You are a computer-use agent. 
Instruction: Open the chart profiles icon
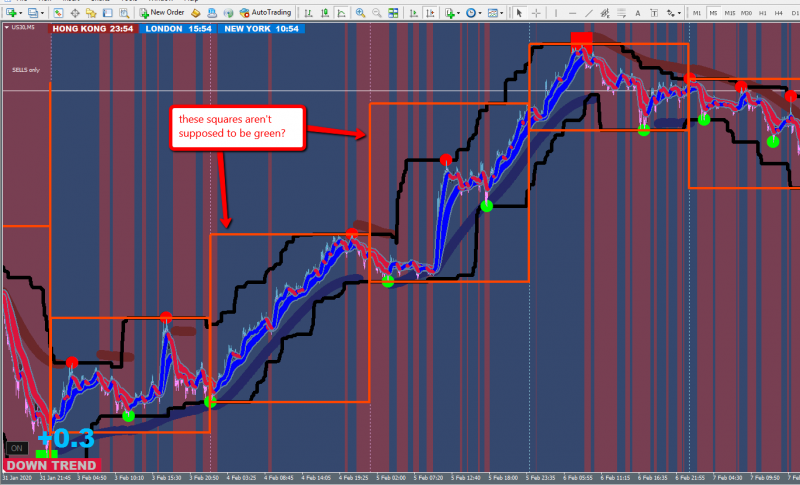(33, 13)
